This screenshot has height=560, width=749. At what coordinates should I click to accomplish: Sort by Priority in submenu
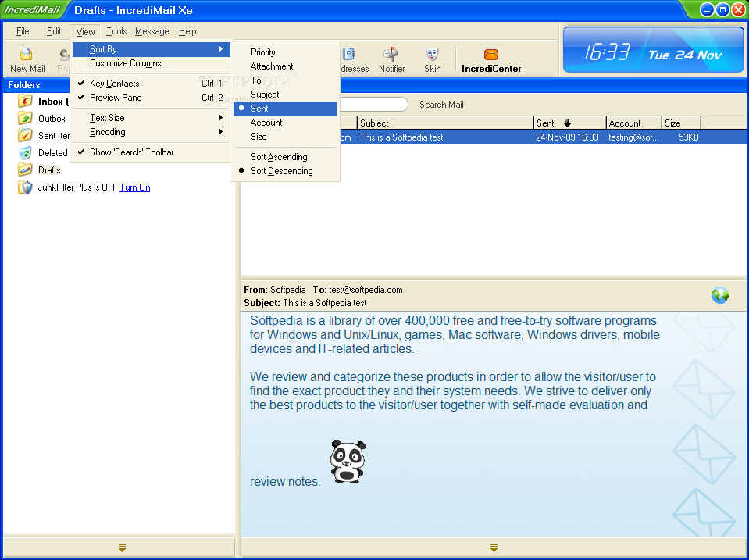coord(285,52)
